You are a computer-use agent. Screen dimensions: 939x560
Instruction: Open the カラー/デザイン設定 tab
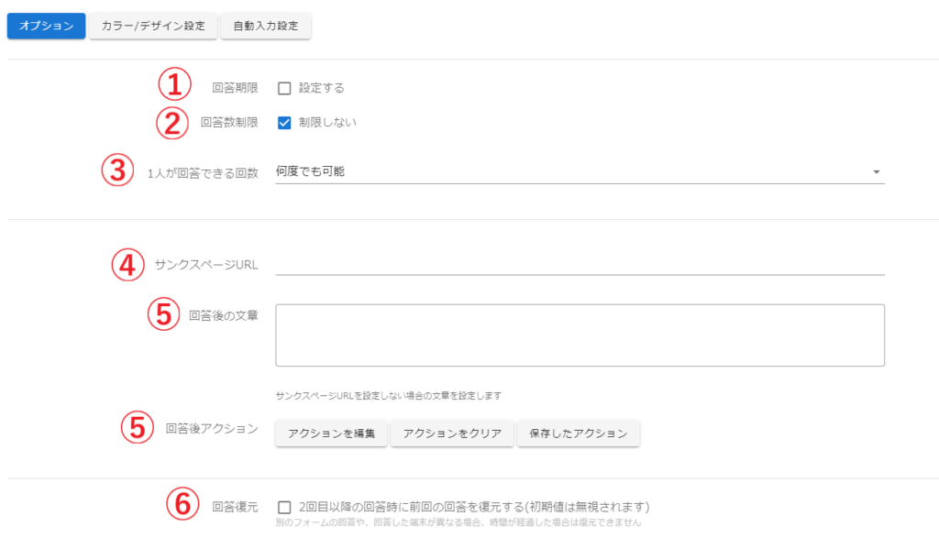(x=153, y=26)
